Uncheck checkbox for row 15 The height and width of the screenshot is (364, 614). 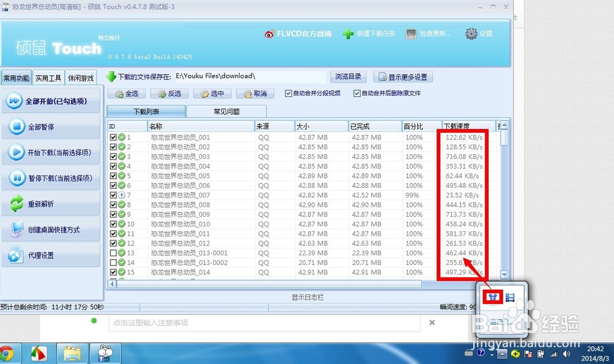(x=113, y=272)
